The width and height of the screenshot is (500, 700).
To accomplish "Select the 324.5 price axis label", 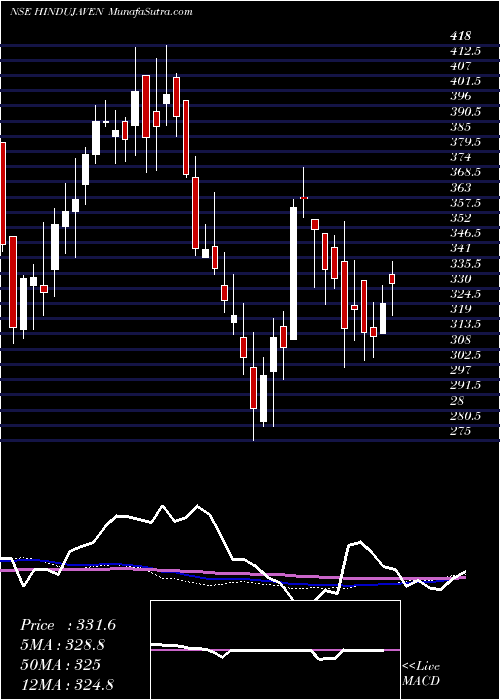I will tap(466, 295).
